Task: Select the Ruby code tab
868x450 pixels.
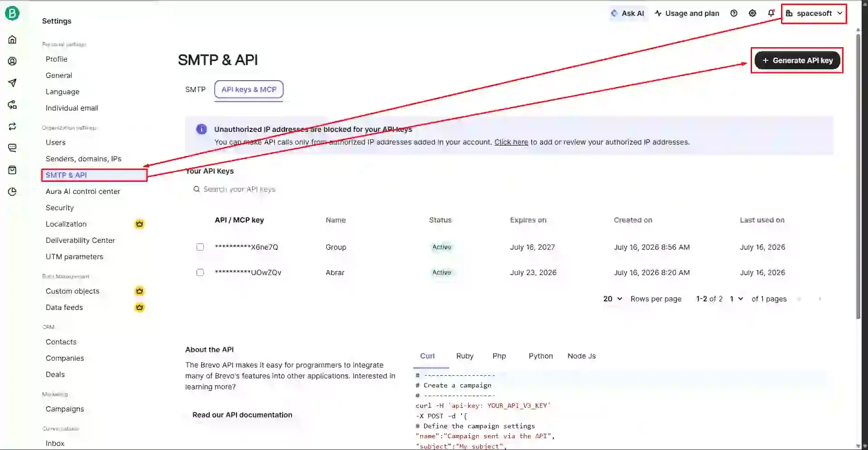Action: [465, 356]
